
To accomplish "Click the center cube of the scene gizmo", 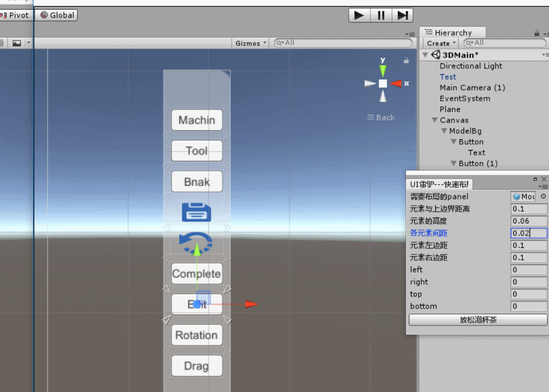I will (x=383, y=83).
